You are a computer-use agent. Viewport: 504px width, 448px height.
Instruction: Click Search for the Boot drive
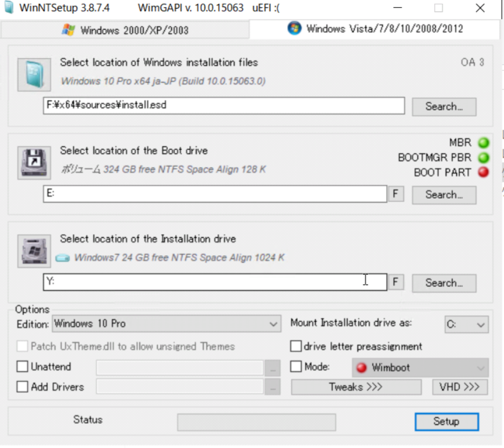pyautogui.click(x=444, y=195)
